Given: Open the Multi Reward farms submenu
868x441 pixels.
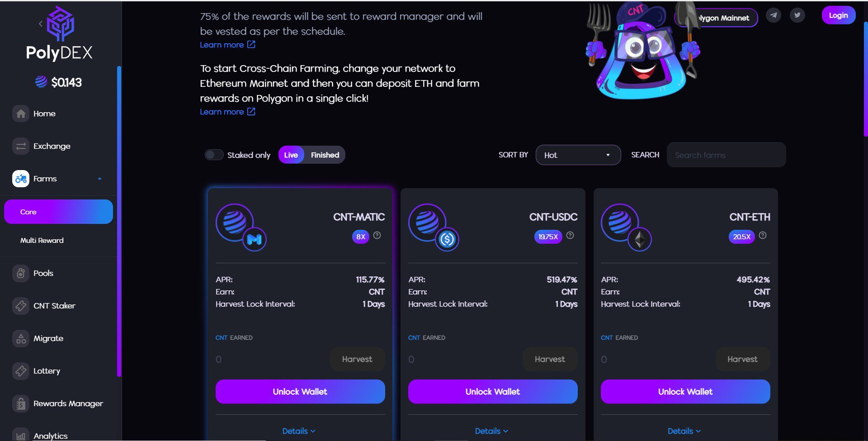Looking at the screenshot, I should pos(42,241).
